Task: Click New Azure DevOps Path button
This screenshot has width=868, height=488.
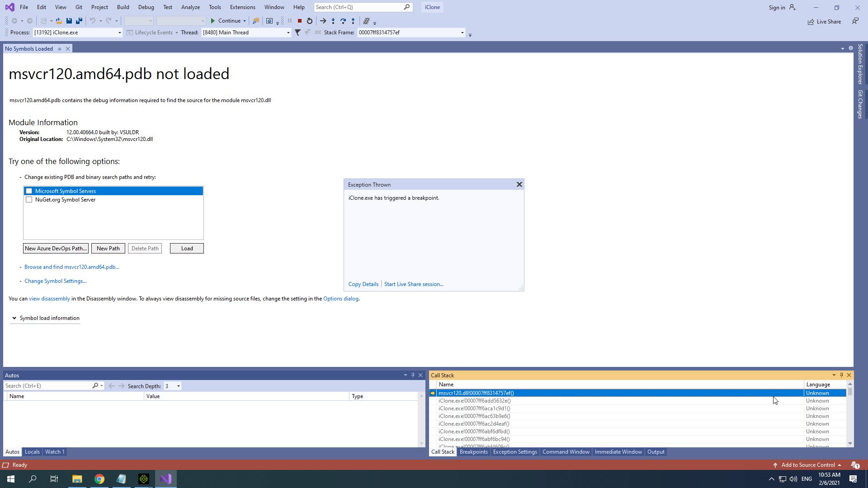Action: pos(56,249)
